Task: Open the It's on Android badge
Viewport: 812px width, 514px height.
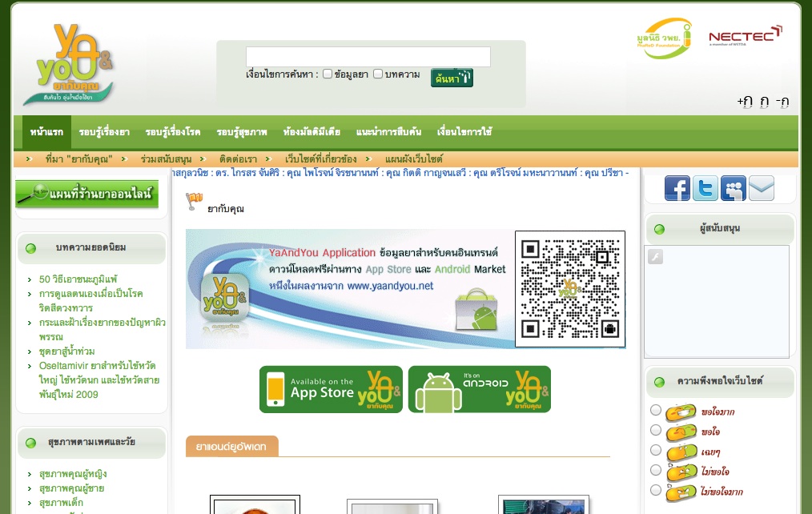Action: pyautogui.click(x=480, y=389)
